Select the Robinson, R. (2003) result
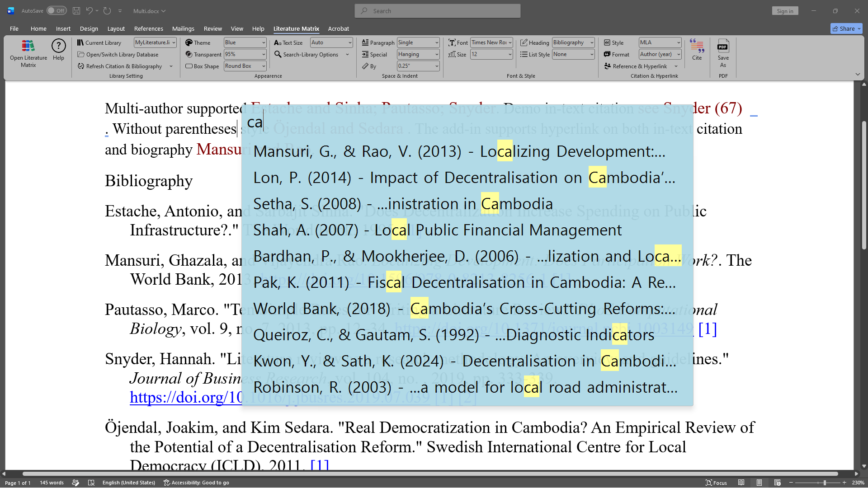The image size is (868, 488). tap(467, 387)
